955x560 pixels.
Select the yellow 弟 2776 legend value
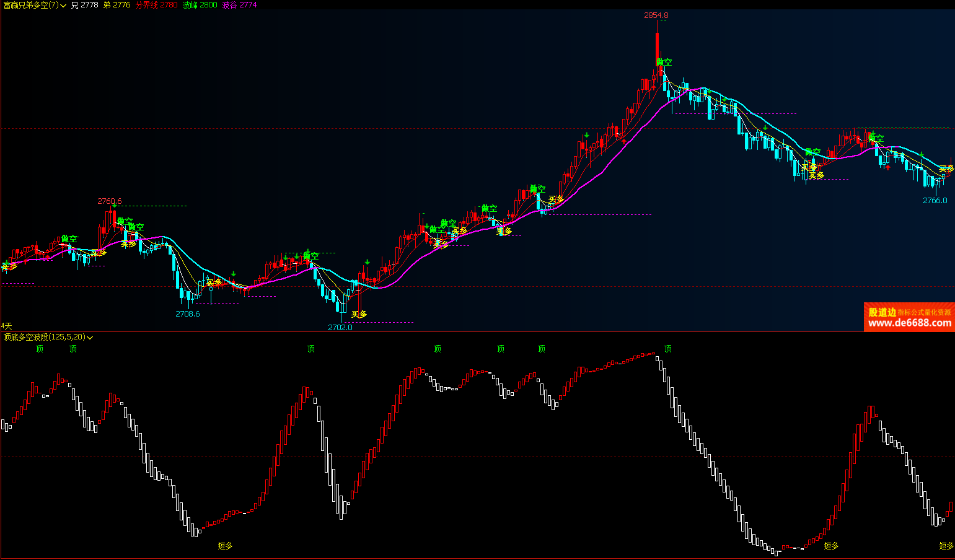[117, 5]
